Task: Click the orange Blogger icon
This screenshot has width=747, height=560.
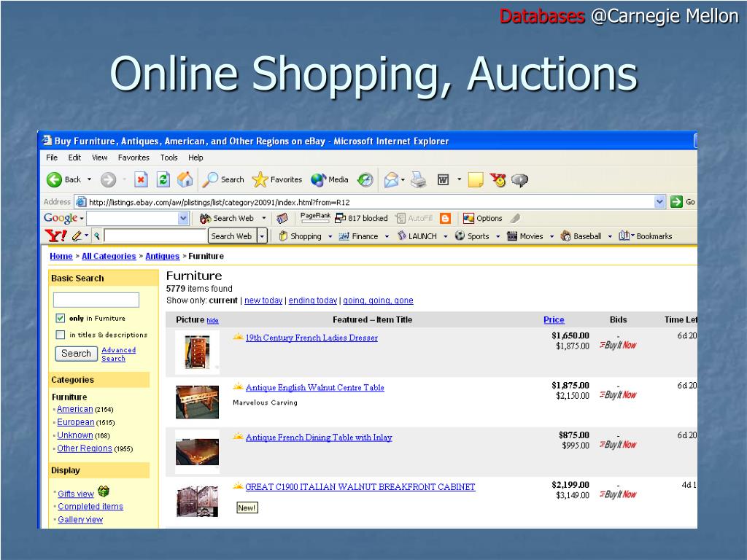Action: (x=446, y=218)
